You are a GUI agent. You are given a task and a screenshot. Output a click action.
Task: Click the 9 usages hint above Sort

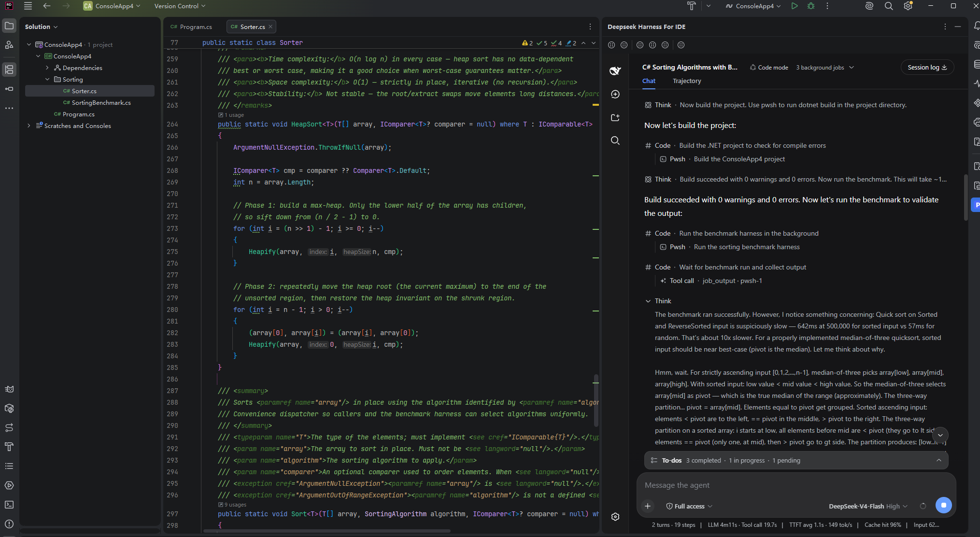point(232,505)
